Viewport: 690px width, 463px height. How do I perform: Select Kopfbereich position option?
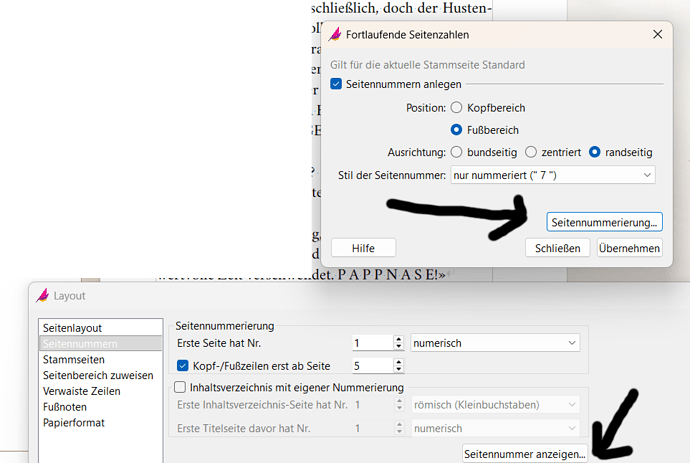click(456, 107)
